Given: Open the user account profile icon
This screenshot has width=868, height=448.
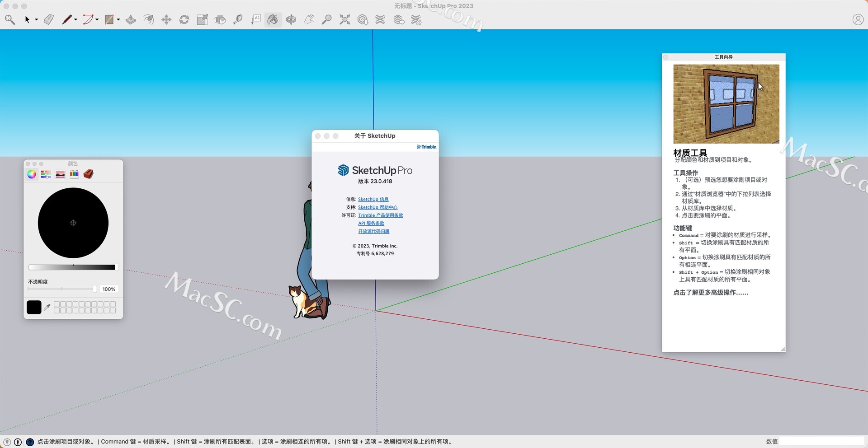Looking at the screenshot, I should (858, 19).
